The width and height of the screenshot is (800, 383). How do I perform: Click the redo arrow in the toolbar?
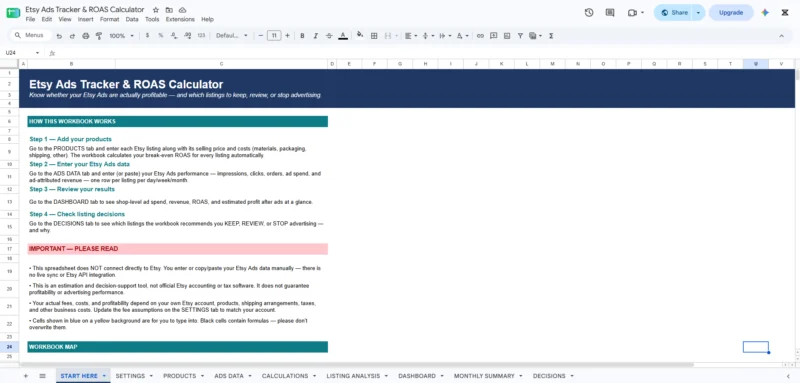point(72,36)
